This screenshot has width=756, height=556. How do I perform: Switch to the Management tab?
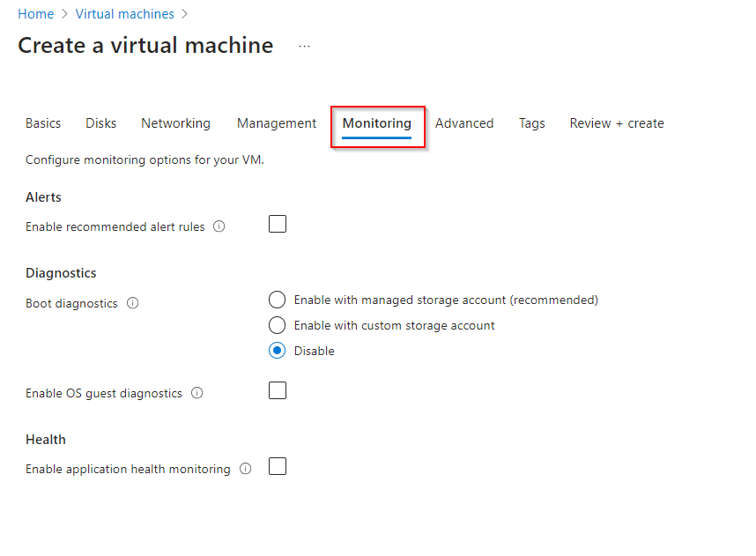point(277,123)
